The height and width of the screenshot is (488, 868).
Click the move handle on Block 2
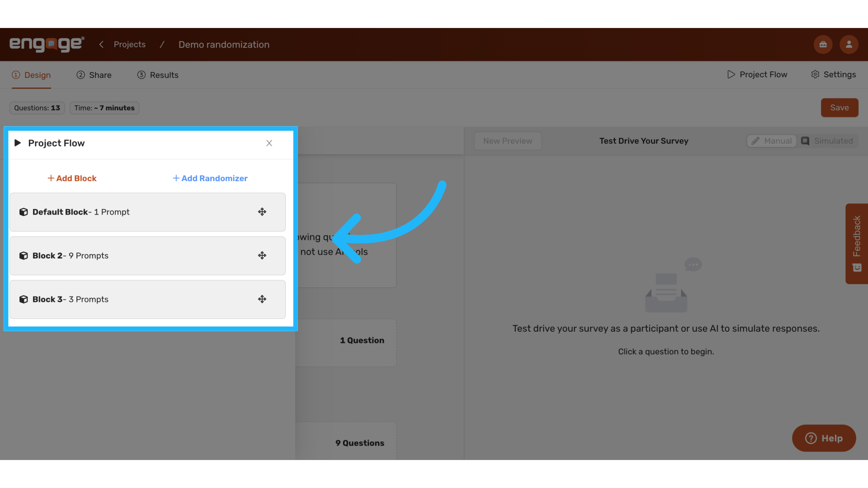262,256
